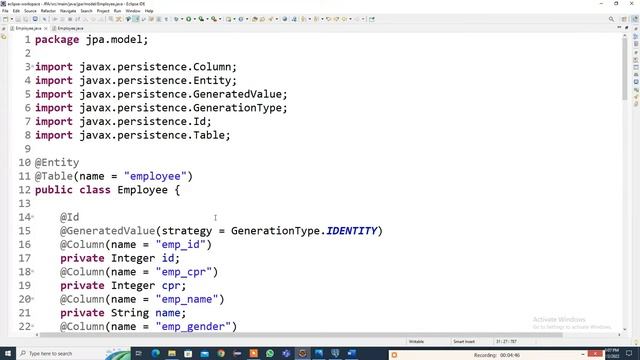Open the Edit menu

tap(16, 11)
